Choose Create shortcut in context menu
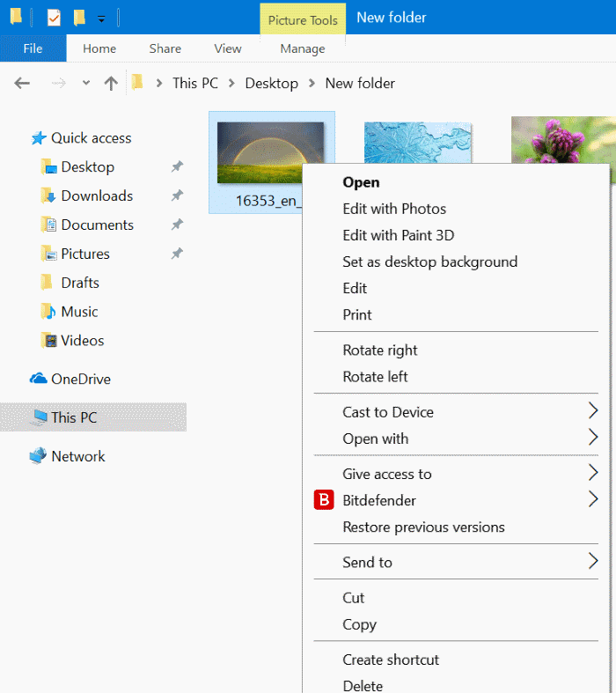The image size is (616, 693). [x=391, y=660]
